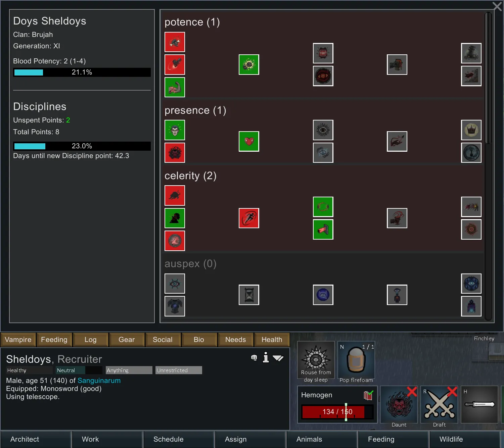This screenshot has width=504, height=448.
Task: Click the red heart presence ability
Action: tap(249, 141)
